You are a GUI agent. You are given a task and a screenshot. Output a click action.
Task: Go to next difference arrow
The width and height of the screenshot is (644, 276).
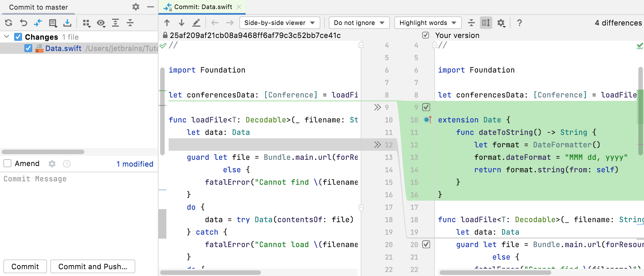click(x=182, y=23)
